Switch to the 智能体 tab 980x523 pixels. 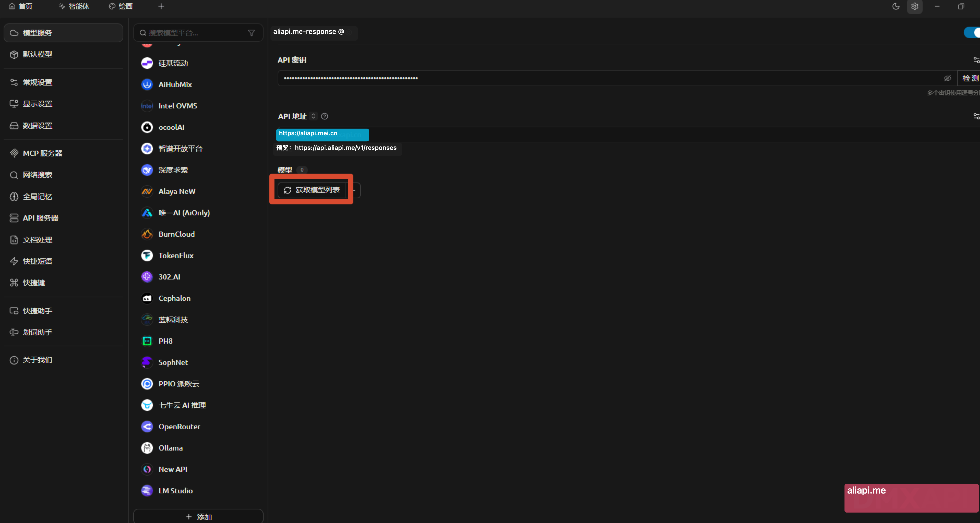coord(74,7)
